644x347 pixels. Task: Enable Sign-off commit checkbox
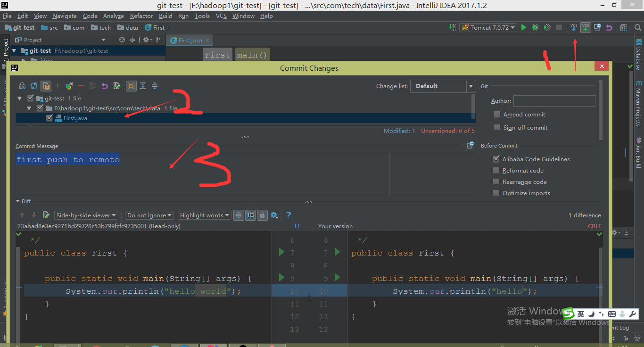[497, 128]
